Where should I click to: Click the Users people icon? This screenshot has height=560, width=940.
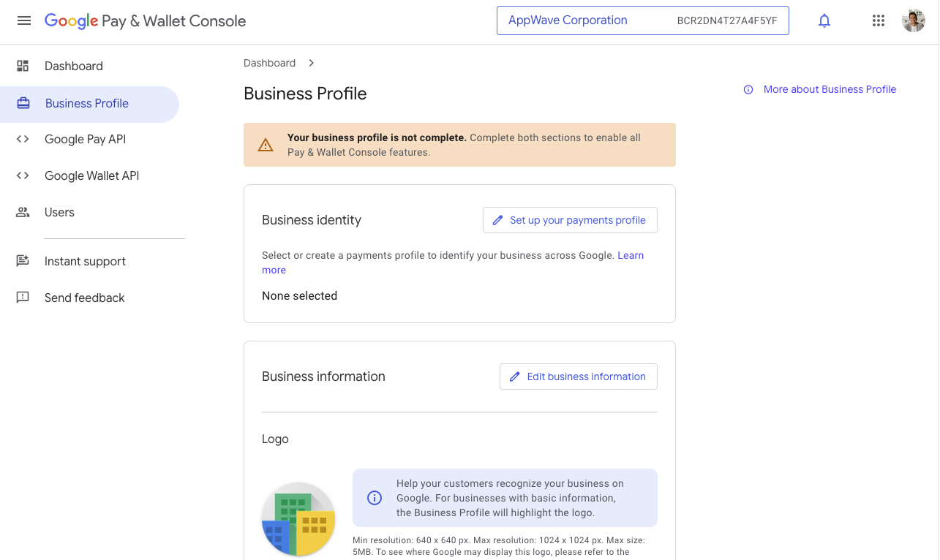23,212
